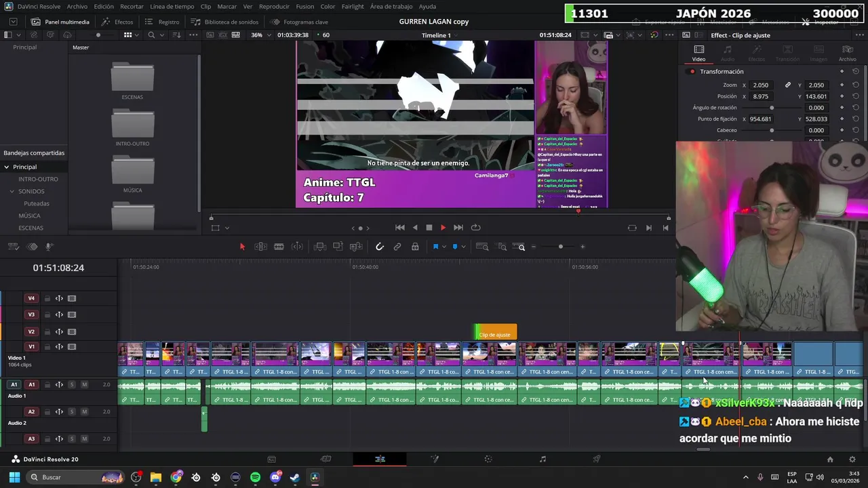Toggle auto track selector on V2

(59, 331)
